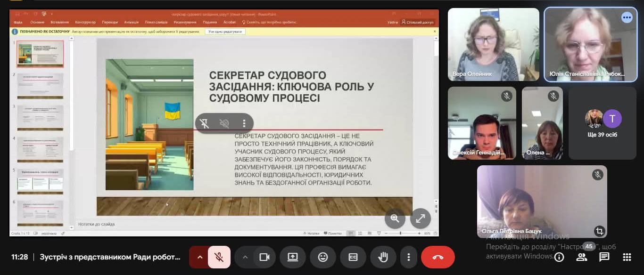Open the emoji reactions button
This screenshot has height=275, width=644.
pos(323,257)
